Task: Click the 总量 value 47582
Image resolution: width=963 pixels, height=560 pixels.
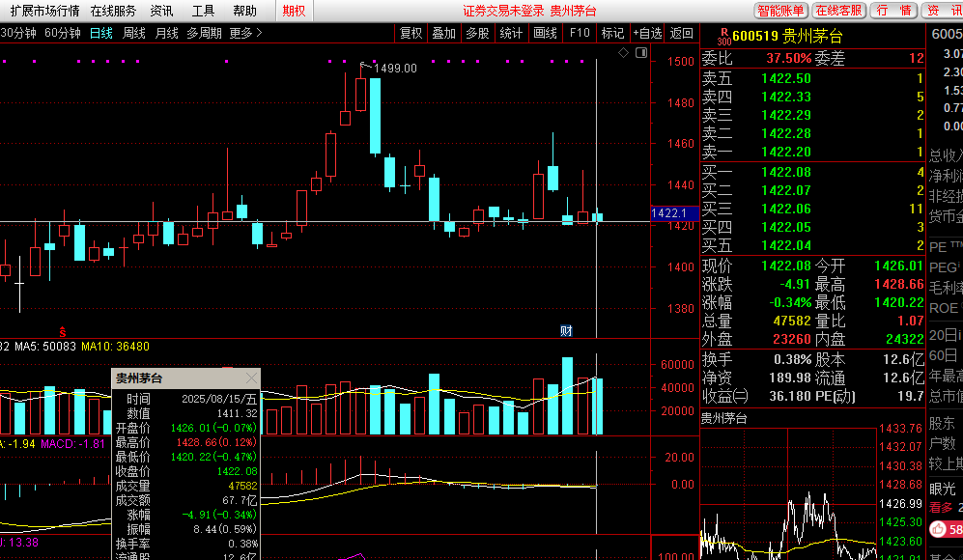Action: click(792, 322)
